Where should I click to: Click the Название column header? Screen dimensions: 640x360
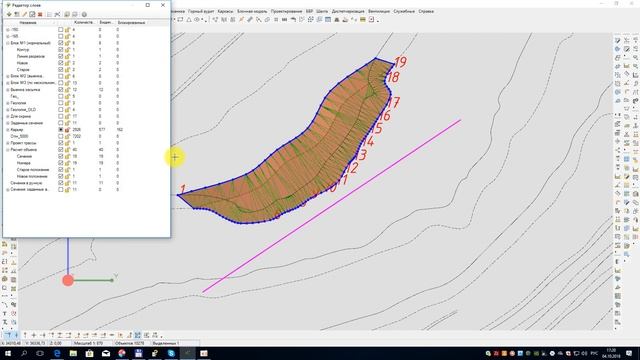coord(28,23)
